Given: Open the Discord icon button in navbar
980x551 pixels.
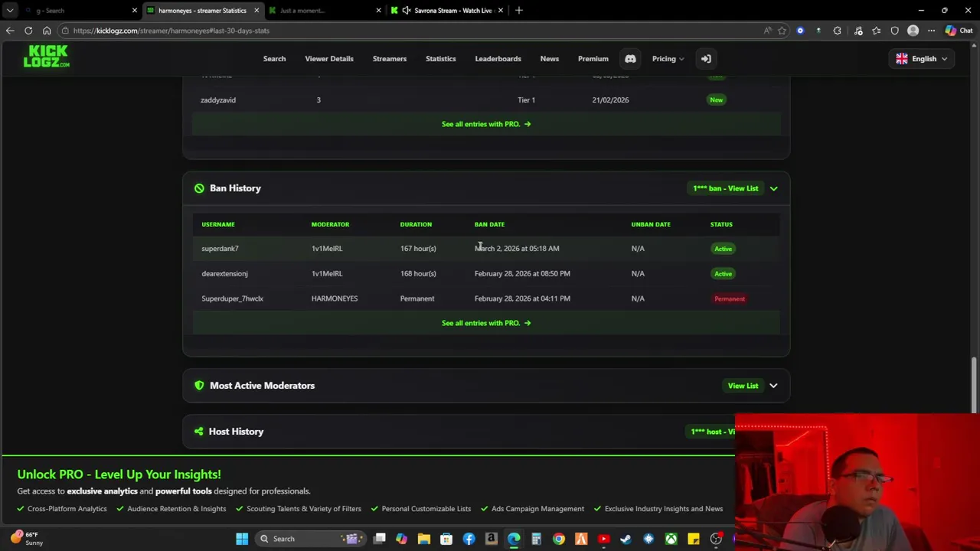Looking at the screenshot, I should click(630, 59).
